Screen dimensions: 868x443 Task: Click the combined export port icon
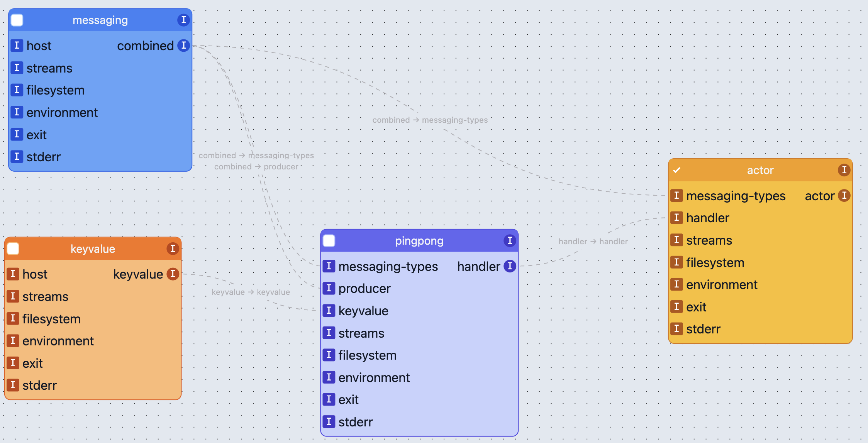point(183,46)
